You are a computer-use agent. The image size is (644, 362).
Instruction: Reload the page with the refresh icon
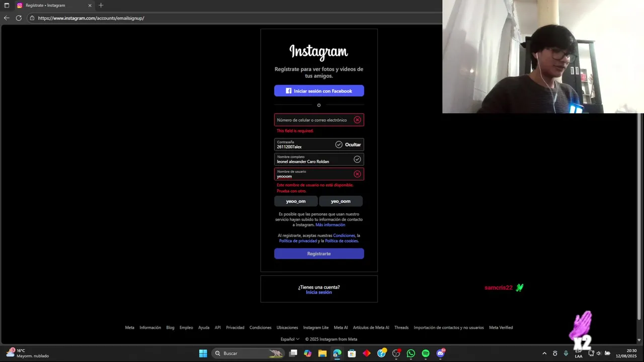pos(19,18)
